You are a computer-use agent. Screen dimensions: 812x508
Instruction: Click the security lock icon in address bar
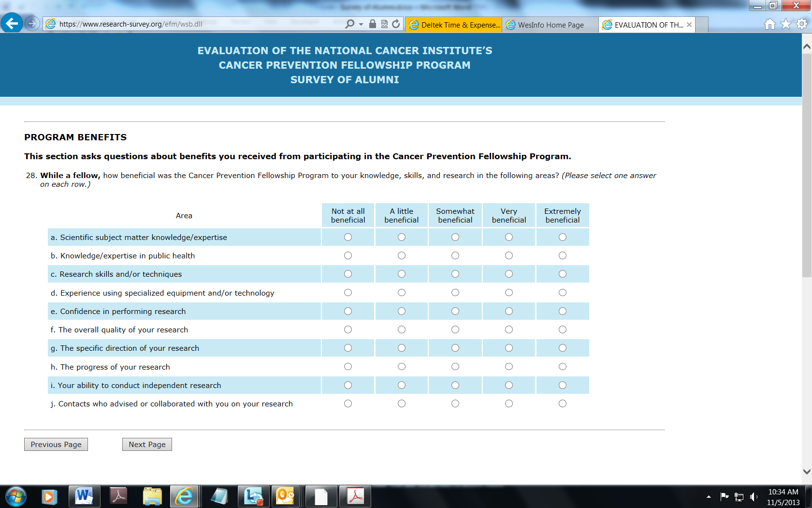373,24
